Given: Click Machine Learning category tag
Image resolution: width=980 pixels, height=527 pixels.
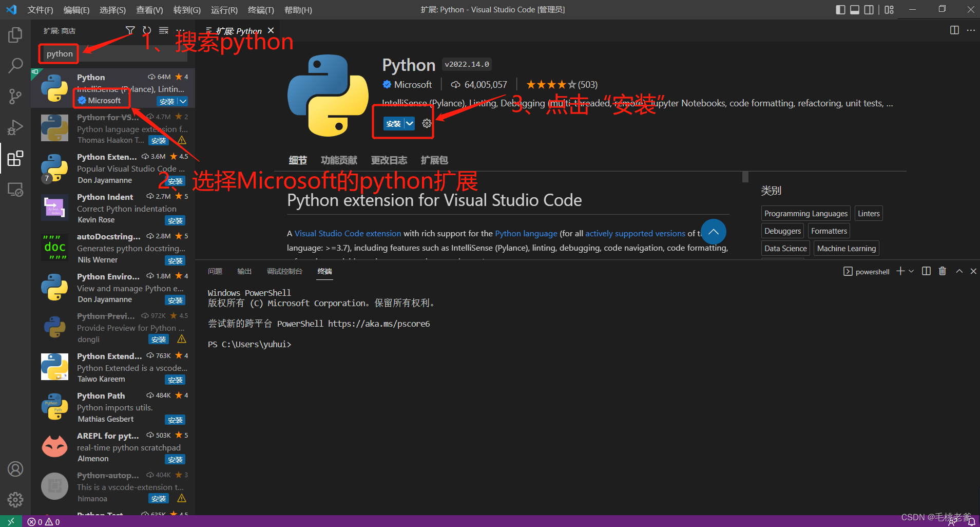Looking at the screenshot, I should click(x=846, y=248).
